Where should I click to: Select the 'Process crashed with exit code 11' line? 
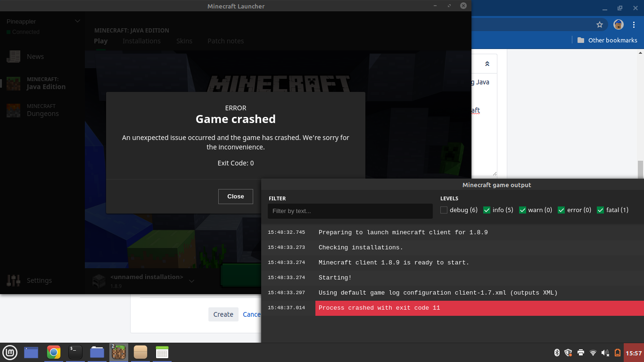coord(453,308)
